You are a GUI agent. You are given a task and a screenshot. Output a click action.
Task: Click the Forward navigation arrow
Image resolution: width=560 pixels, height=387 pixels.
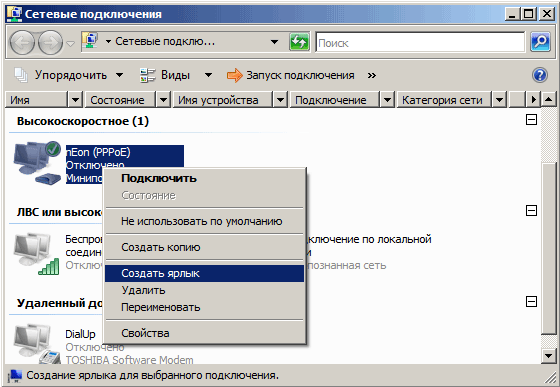[50, 42]
